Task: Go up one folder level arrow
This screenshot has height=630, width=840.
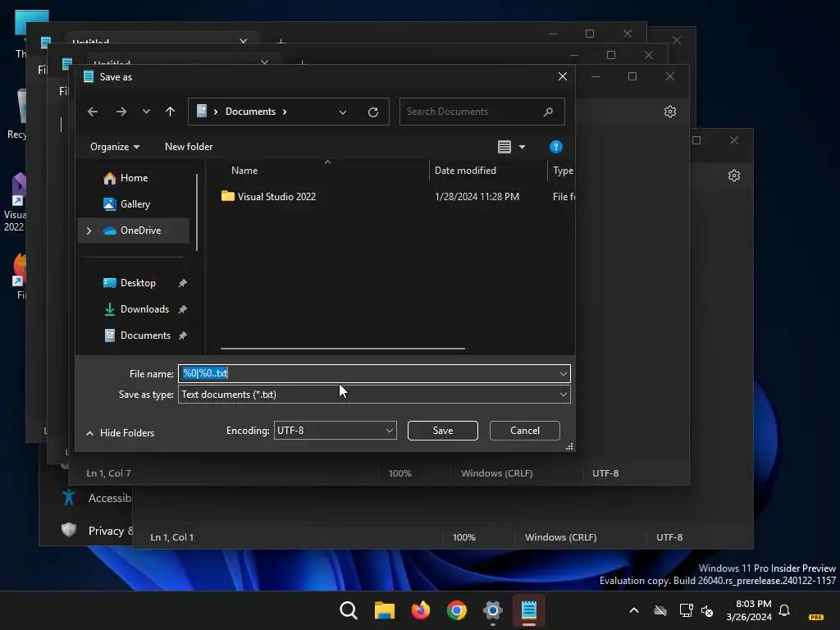Action: (170, 112)
